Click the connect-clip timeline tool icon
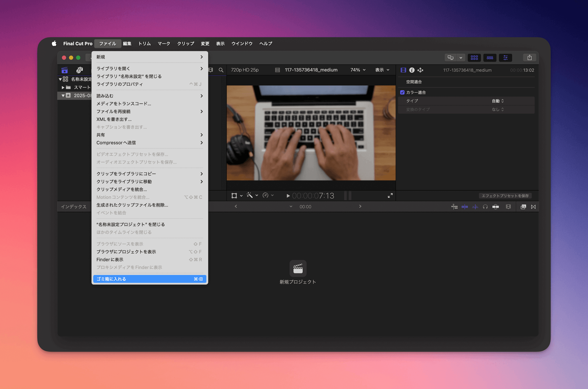 tap(454, 207)
